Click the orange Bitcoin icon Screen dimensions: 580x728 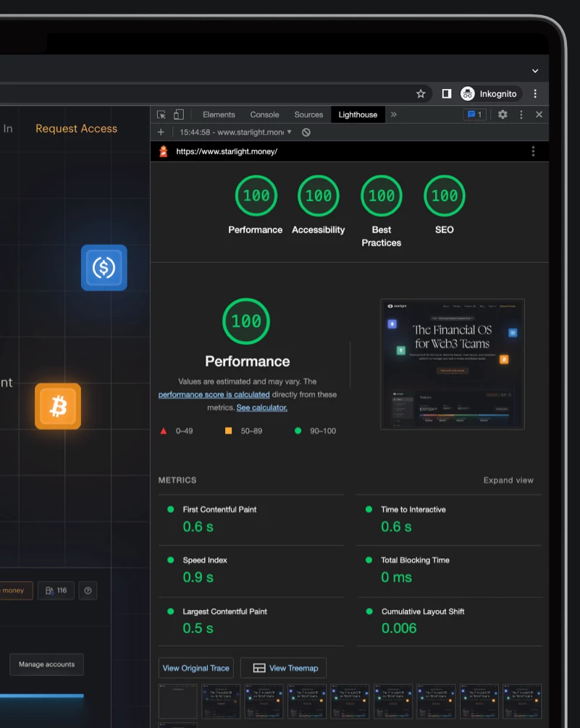tap(58, 406)
